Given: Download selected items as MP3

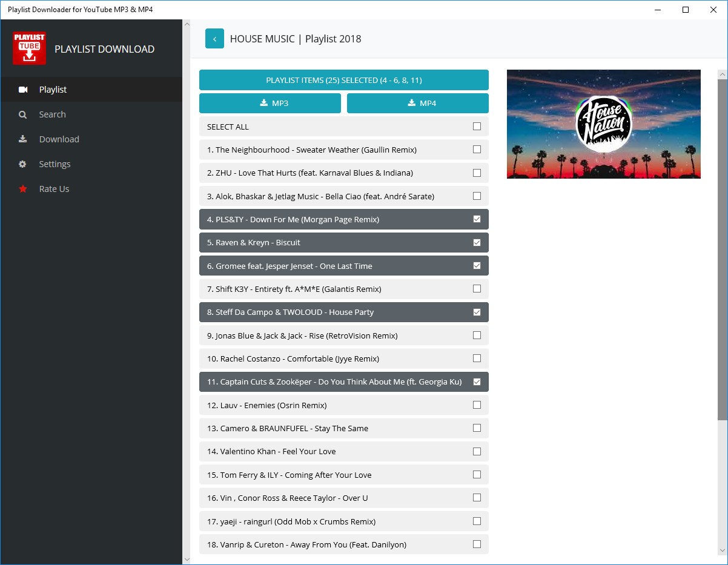Looking at the screenshot, I should tap(270, 103).
